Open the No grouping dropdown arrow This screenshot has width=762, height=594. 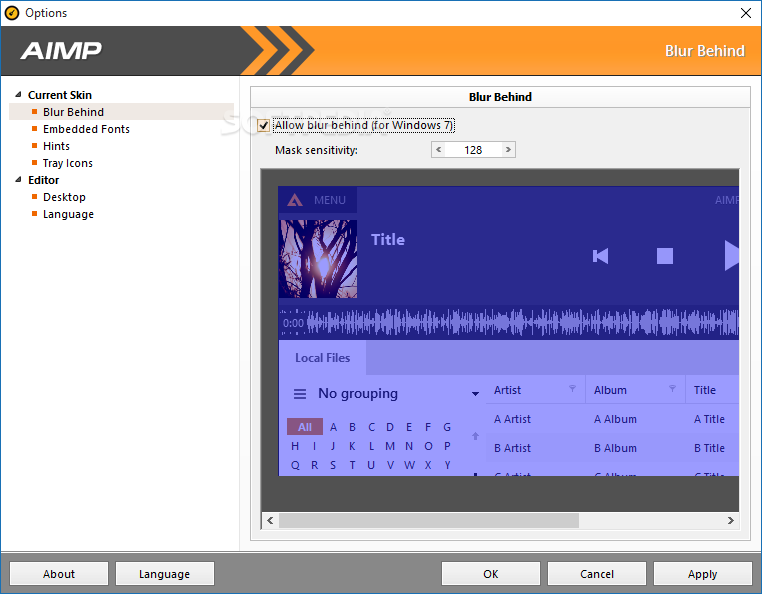(475, 394)
